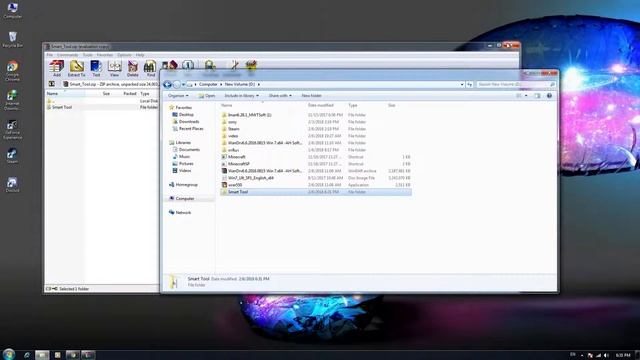Viewport: 640px width, 360px height.
Task: Sort Explorer by Type column
Action: 353,105
